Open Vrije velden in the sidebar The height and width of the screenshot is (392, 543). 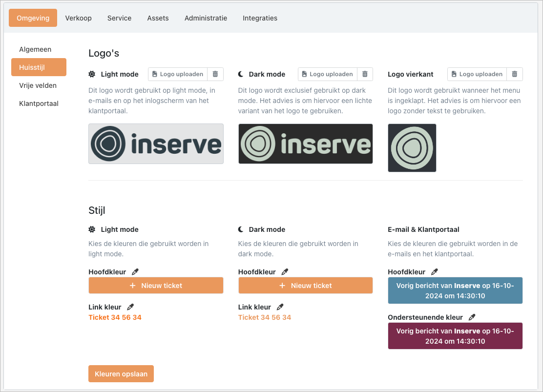click(38, 85)
